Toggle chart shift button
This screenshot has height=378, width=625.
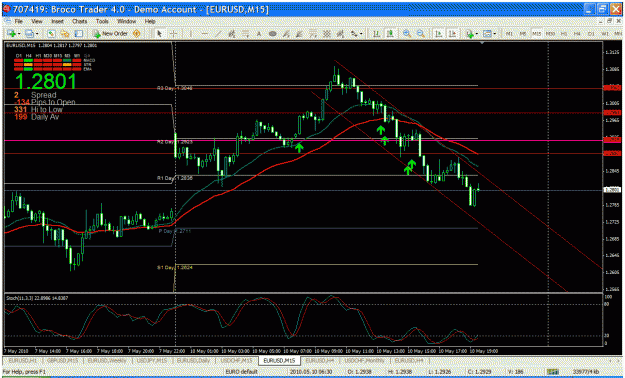coord(452,34)
